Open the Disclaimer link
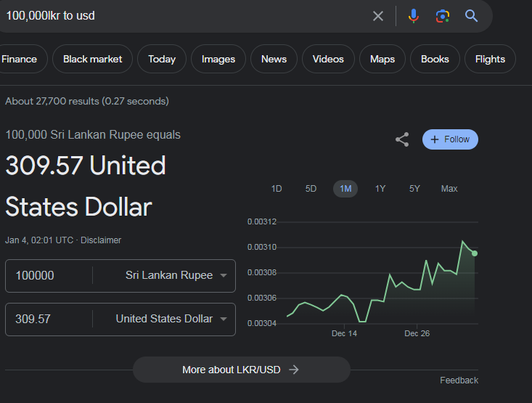The height and width of the screenshot is (403, 532). [x=101, y=240]
